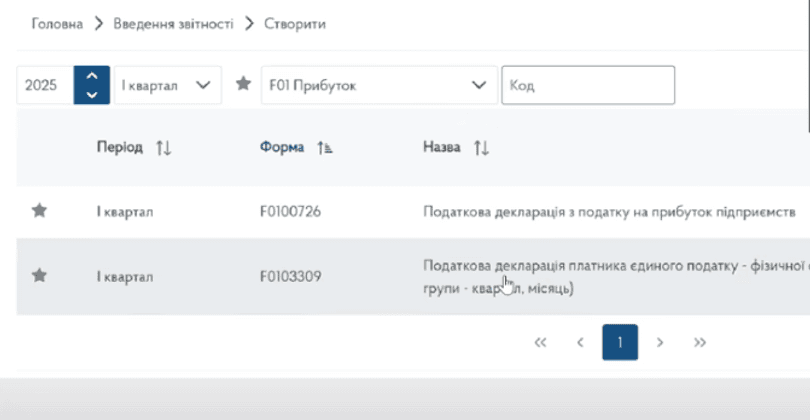Click 'І квартал' cell in the F0100726 row
810x420 pixels.
(x=125, y=212)
